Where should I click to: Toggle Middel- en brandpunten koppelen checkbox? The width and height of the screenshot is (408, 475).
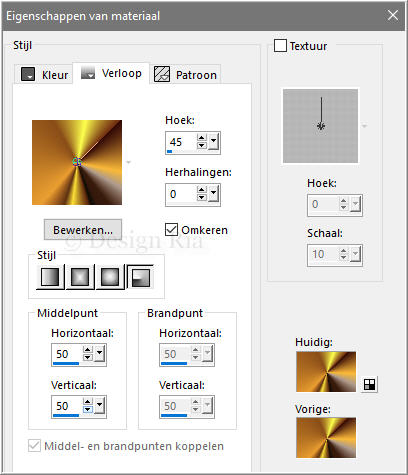pyautogui.click(x=34, y=446)
